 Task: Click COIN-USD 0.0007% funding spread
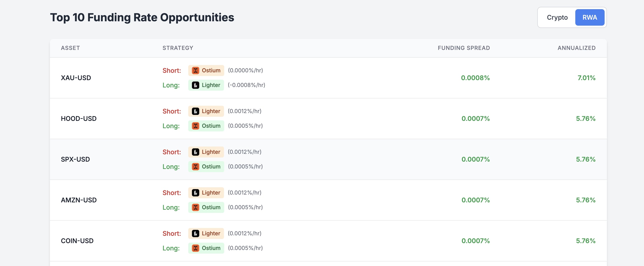click(475, 241)
